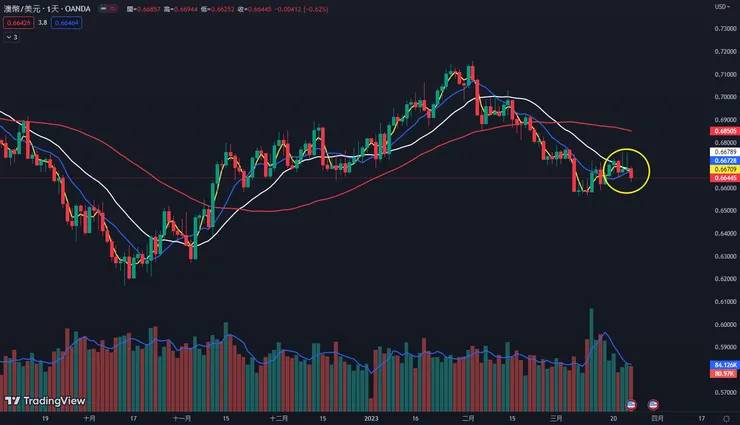The image size is (740, 425).
Task: Click the red 0.66426 sell price button
Action: pos(17,21)
